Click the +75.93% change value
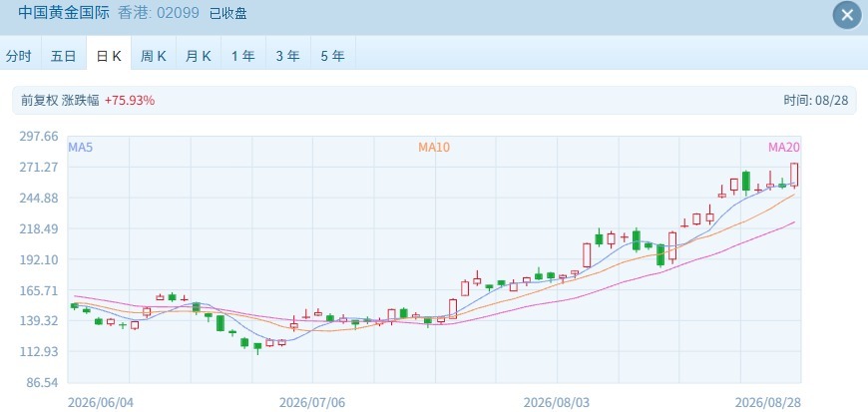Viewport: 868px width, 412px height. point(130,100)
